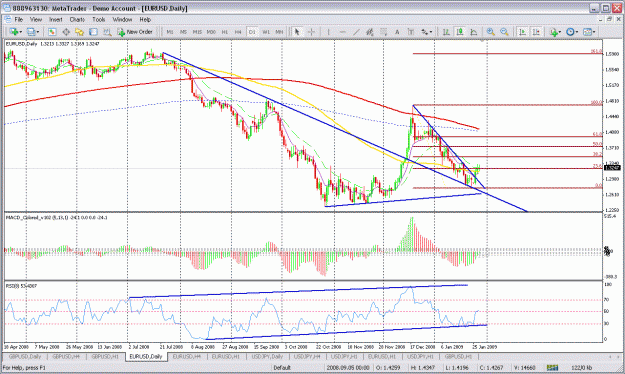625x374 pixels.
Task: Click the MDI document icon left of File
Action: pos(7,19)
